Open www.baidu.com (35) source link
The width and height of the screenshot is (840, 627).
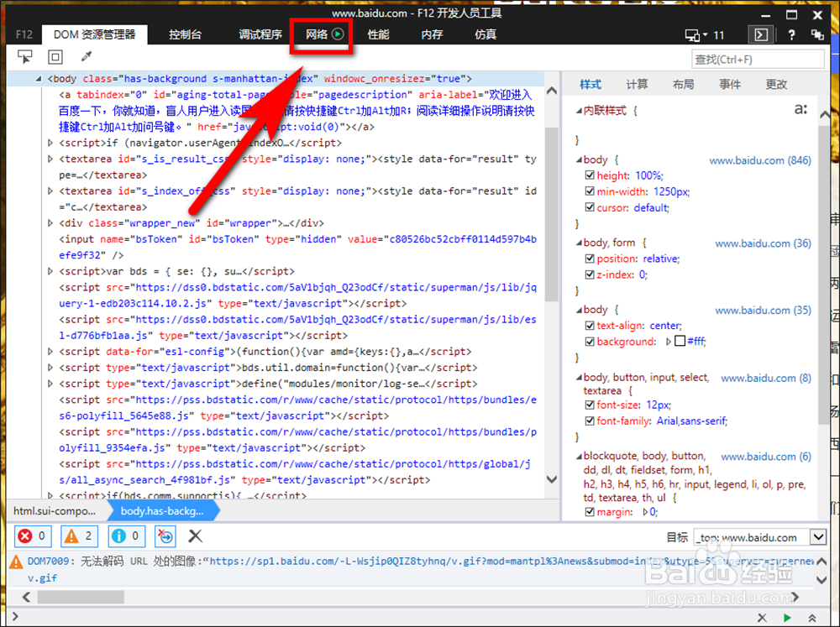point(763,310)
